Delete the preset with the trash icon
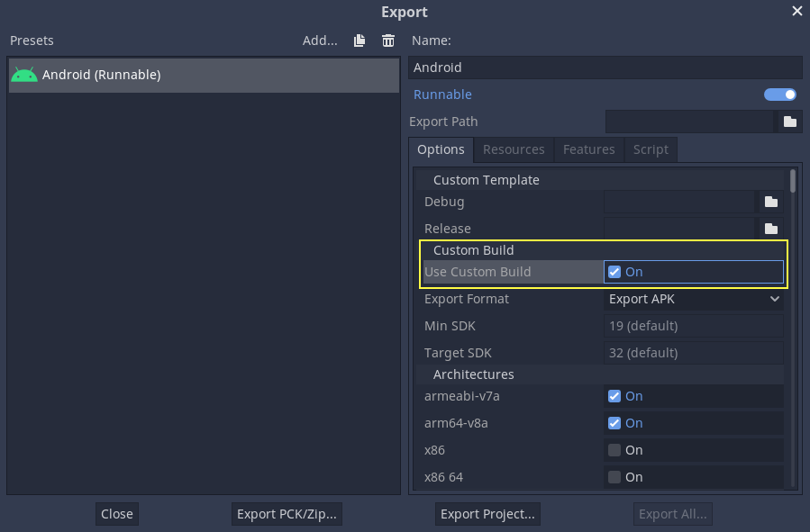 (387, 41)
